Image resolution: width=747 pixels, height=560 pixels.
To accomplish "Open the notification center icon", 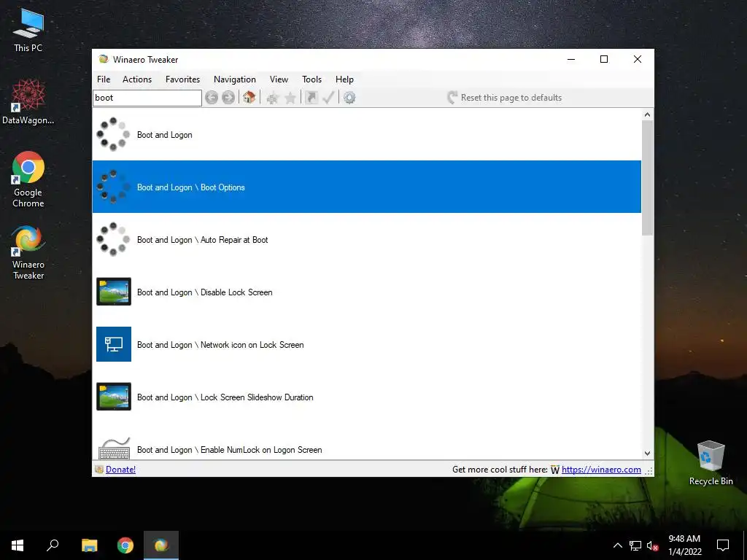I will [x=723, y=545].
